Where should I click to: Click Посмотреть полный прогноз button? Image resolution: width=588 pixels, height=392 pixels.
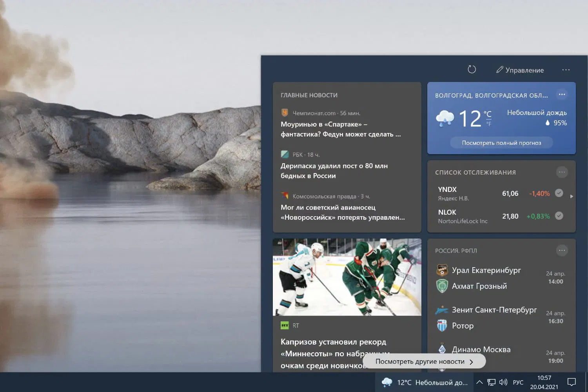click(x=501, y=142)
